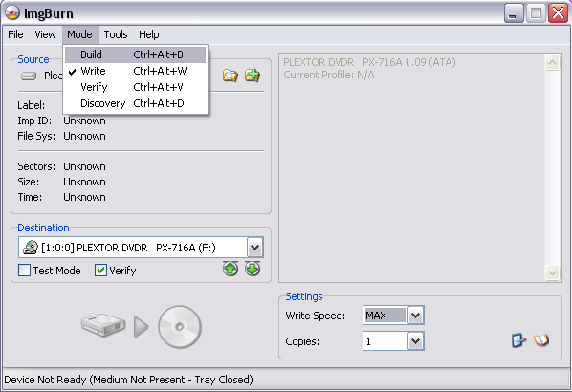Screen dimensions: 572x392
Task: Click the browse for folder plus icon
Action: [253, 76]
